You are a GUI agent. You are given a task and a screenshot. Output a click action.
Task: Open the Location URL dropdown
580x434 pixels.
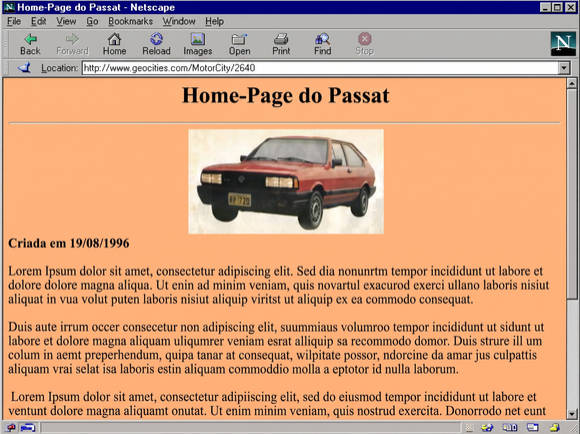(x=564, y=68)
